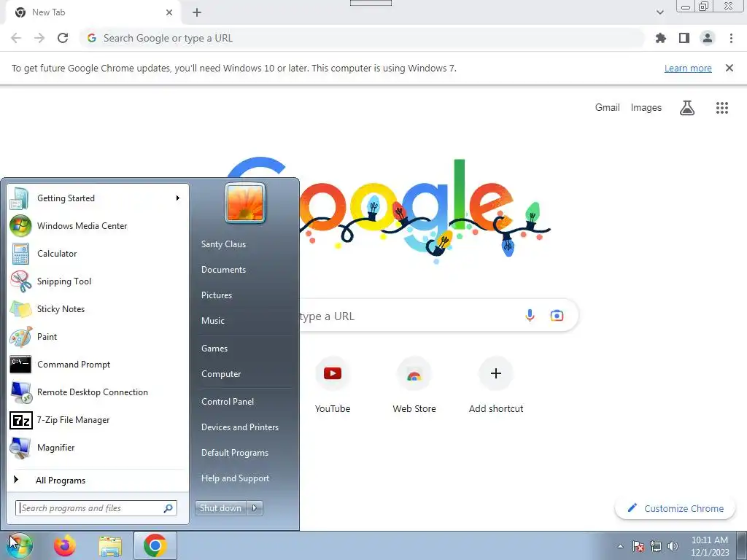Click the Learn more link
Image resolution: width=747 pixels, height=560 pixels.
(x=688, y=68)
